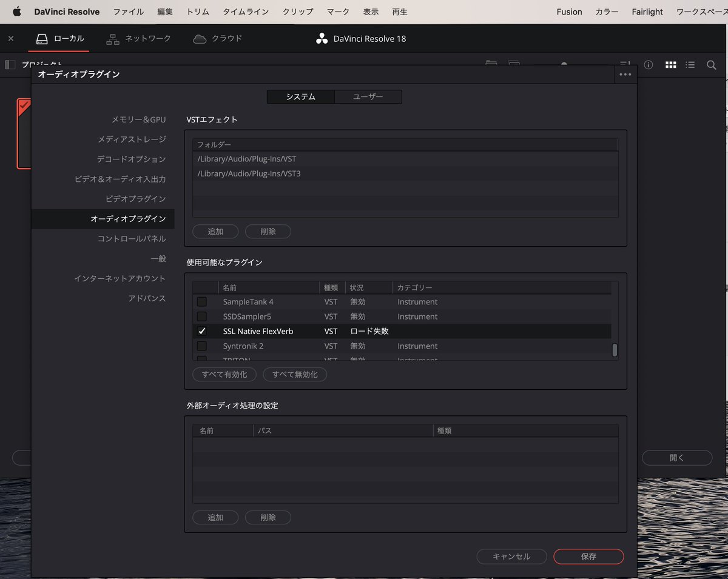Switch to list view
The image size is (728, 579).
[x=690, y=65]
